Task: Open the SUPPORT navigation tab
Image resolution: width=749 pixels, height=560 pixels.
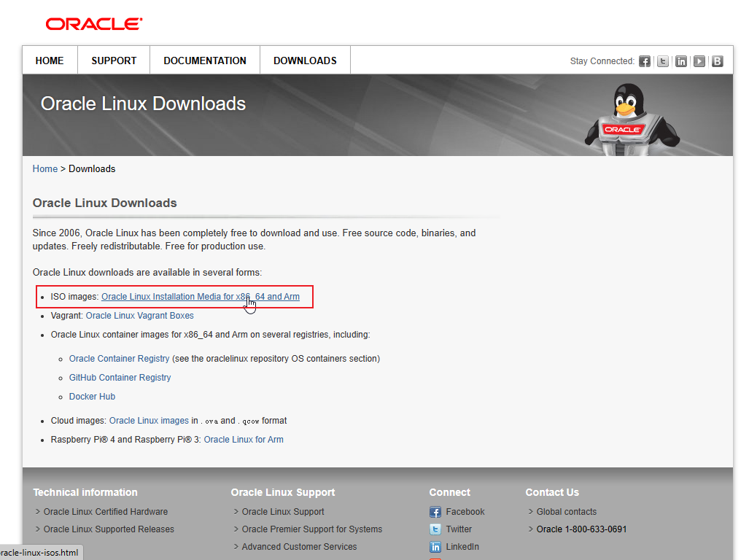Action: coord(114,61)
